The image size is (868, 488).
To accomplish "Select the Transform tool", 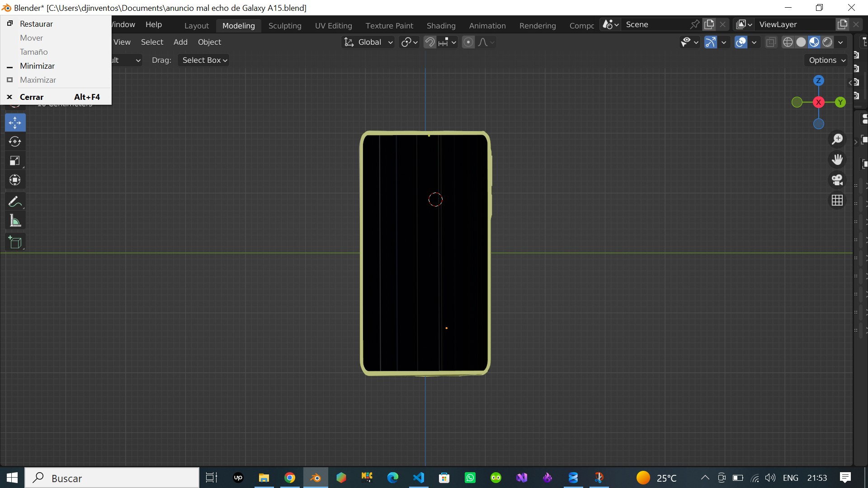I will [x=15, y=180].
